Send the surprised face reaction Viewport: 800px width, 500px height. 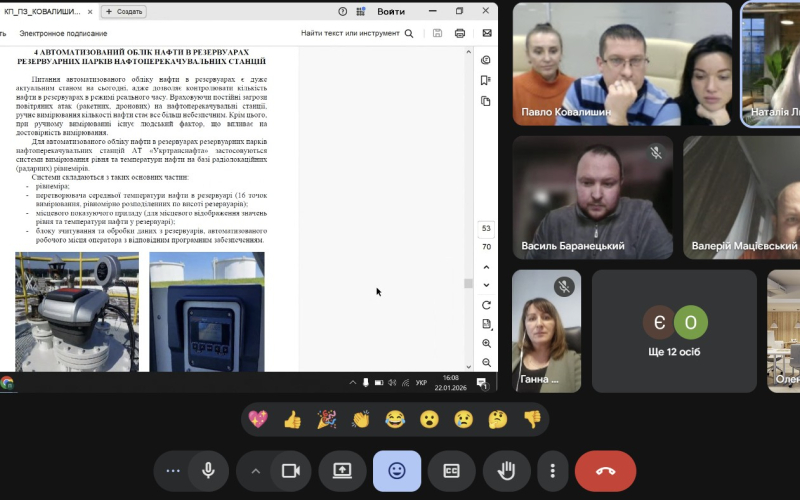(x=429, y=419)
